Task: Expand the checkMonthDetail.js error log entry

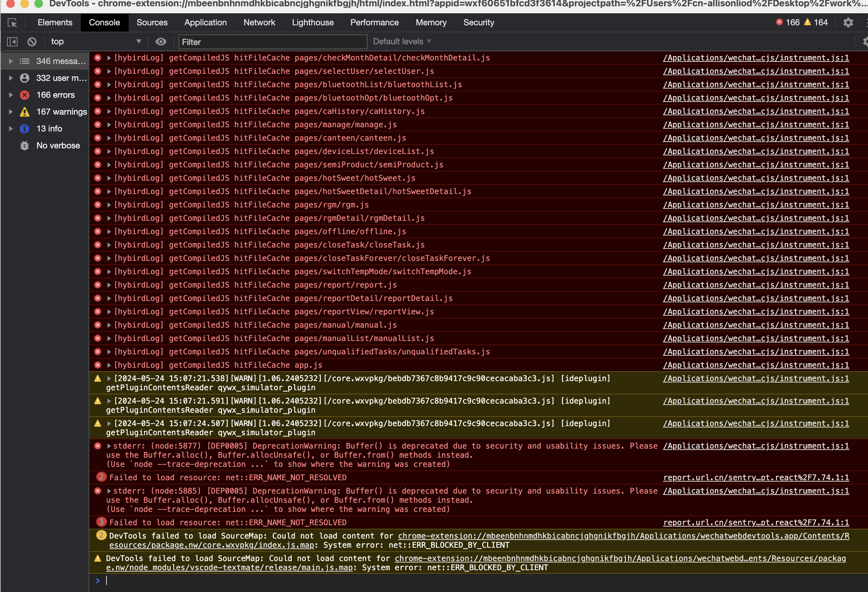Action: pos(109,58)
